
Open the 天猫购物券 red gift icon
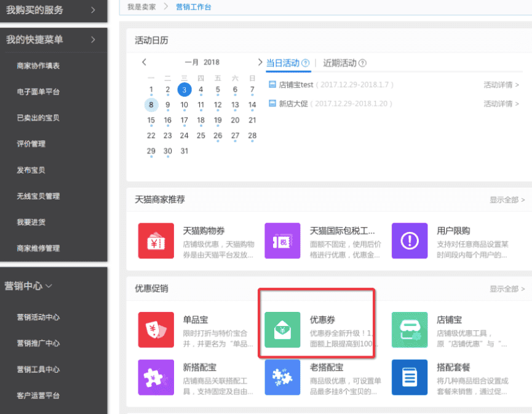[156, 241]
